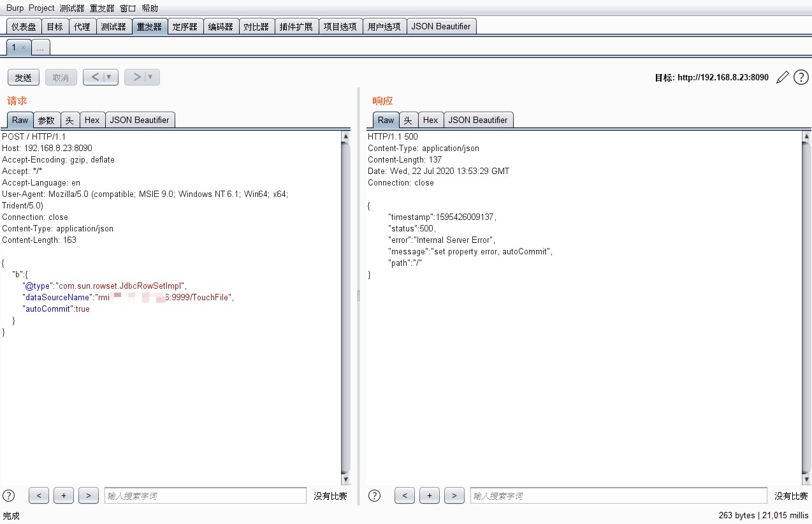The image size is (812, 524).
Task: Click the "autoCommit":true line
Action: pyautogui.click(x=56, y=309)
